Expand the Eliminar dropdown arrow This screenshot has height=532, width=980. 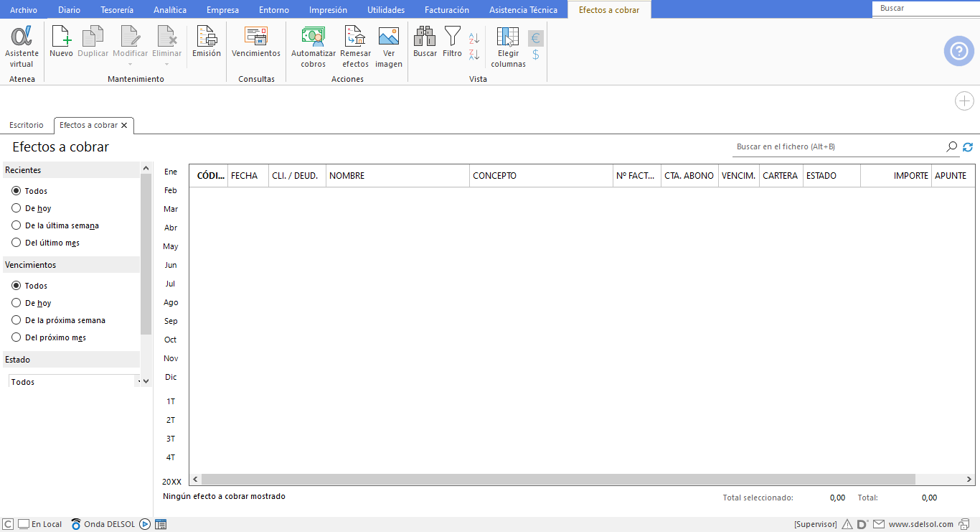pyautogui.click(x=167, y=64)
